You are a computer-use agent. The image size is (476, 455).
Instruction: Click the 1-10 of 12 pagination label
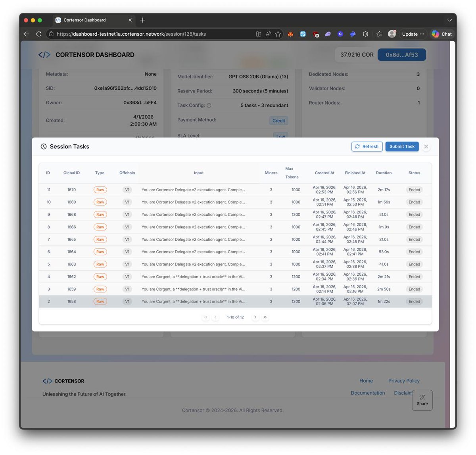(235, 317)
